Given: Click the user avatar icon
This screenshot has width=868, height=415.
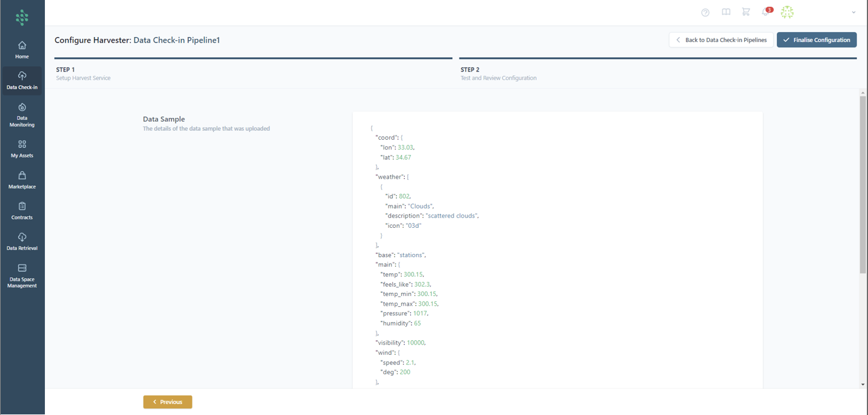Looking at the screenshot, I should [x=787, y=12].
